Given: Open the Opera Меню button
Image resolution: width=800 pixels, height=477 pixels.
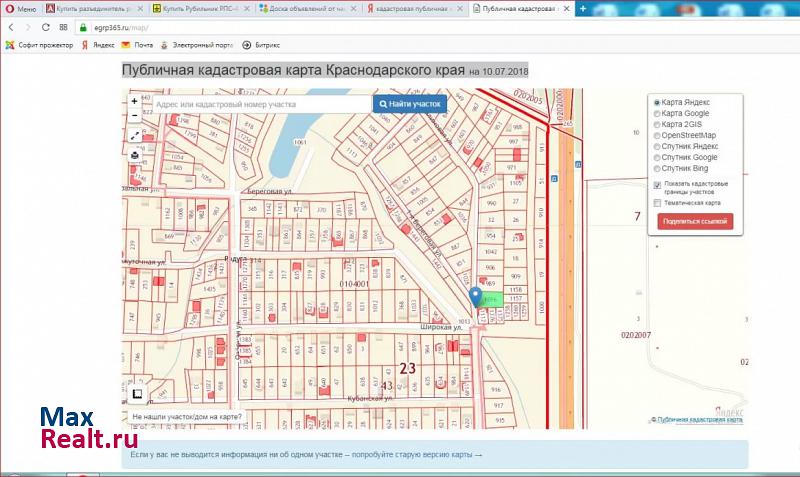Looking at the screenshot, I should [x=20, y=8].
